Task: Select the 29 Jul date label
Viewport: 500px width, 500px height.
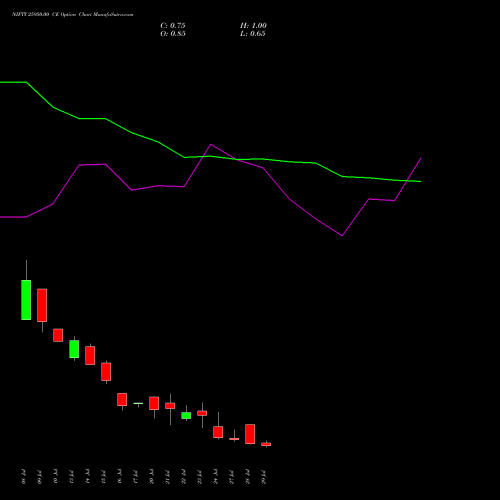Action: 264,477
